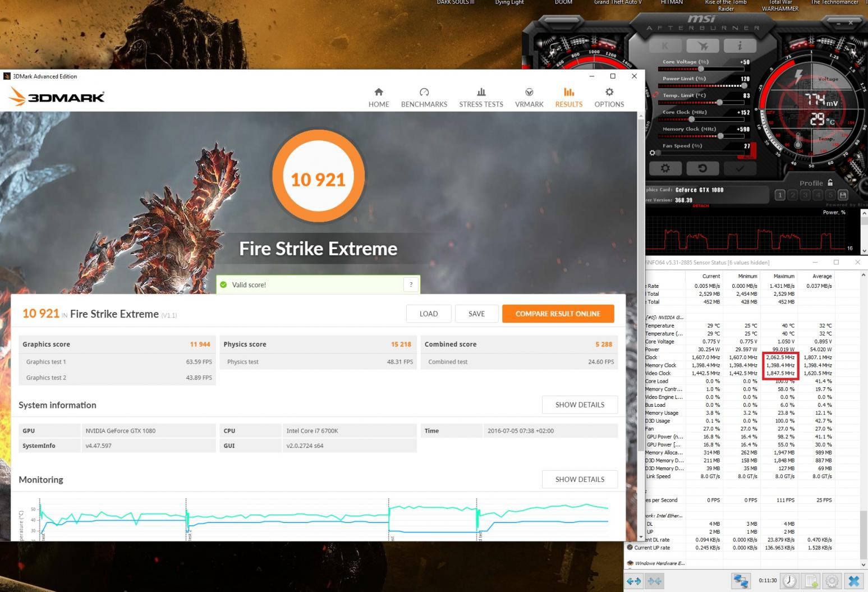The height and width of the screenshot is (592, 868).
Task: Open the DOOM desktop shortcut
Action: click(x=563, y=2)
